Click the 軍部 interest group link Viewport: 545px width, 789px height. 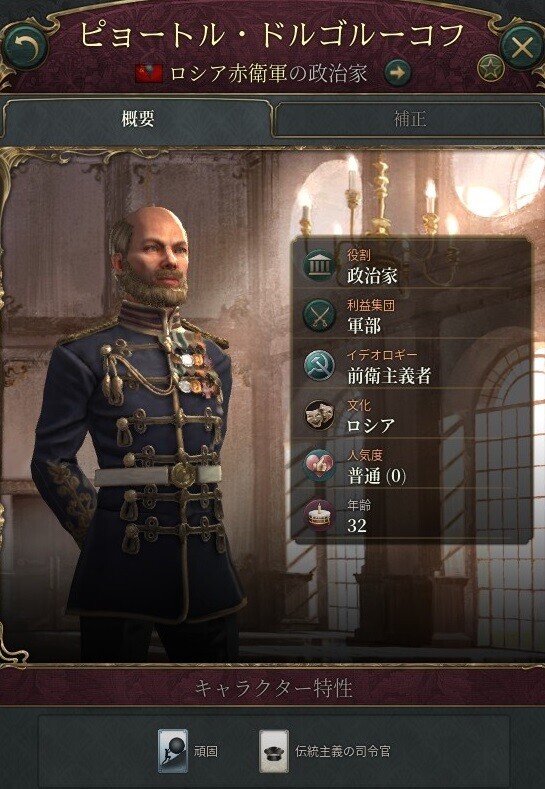coord(364,325)
